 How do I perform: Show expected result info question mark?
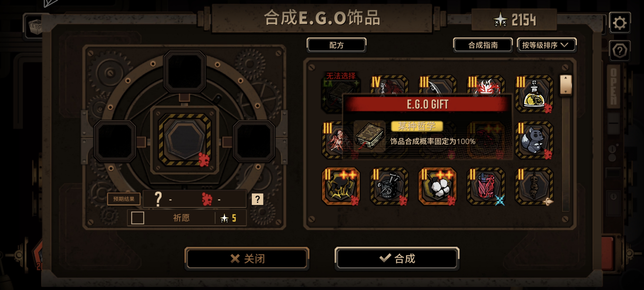tap(257, 199)
